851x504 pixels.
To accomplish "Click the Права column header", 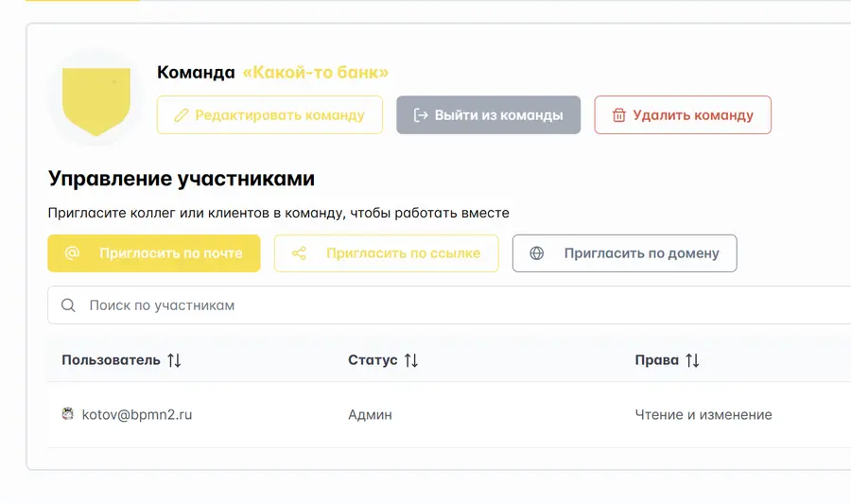I will point(657,360).
